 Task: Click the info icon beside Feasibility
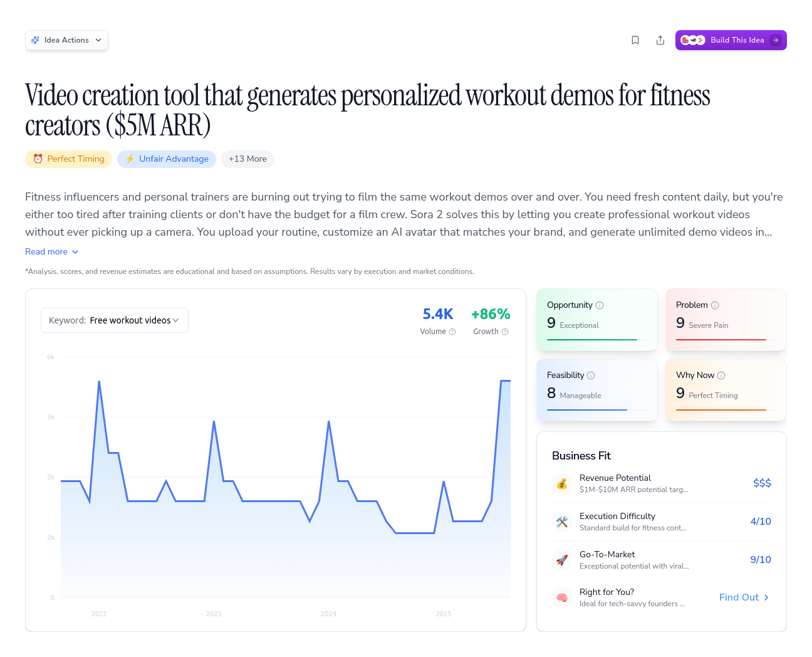click(591, 376)
